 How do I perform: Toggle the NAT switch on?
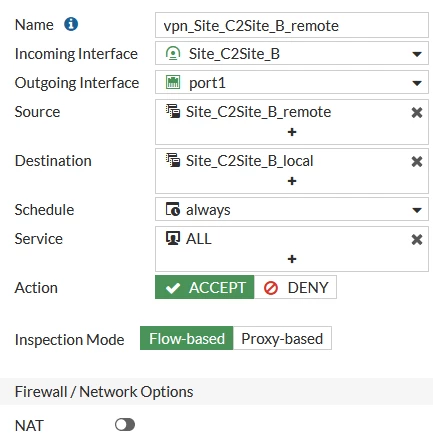tap(125, 425)
